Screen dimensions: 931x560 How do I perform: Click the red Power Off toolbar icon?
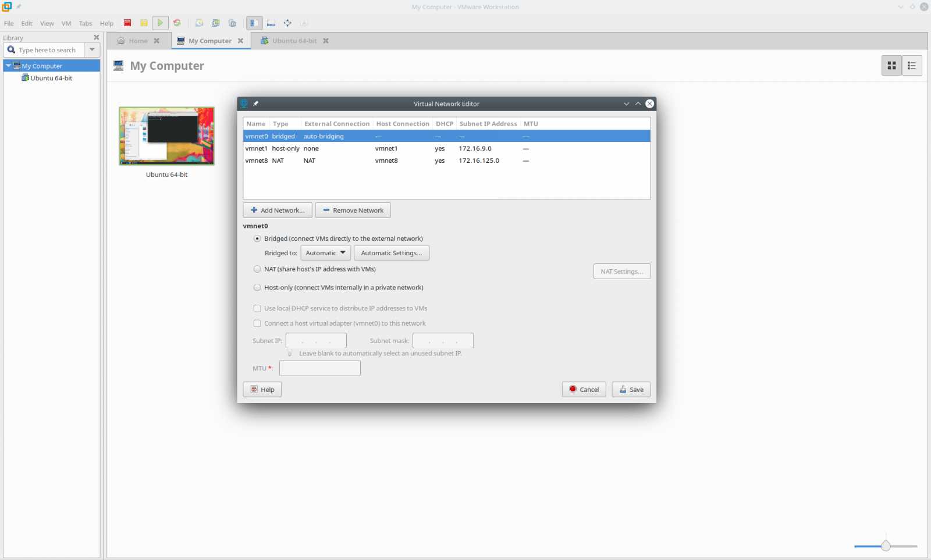tap(127, 23)
